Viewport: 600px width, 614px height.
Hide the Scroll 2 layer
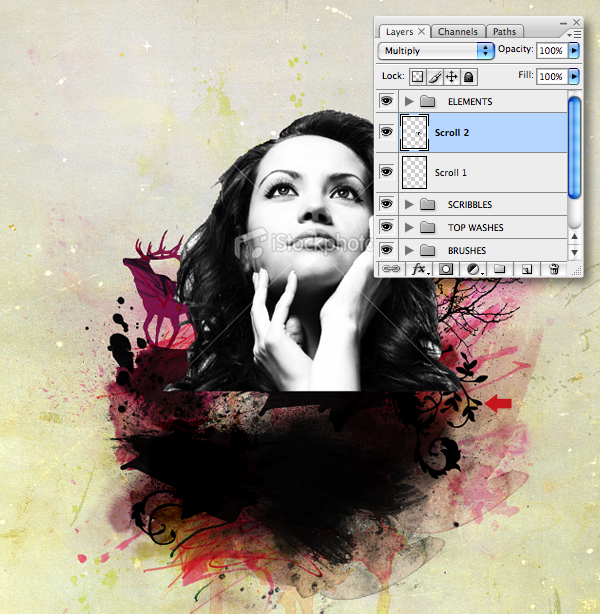point(387,132)
